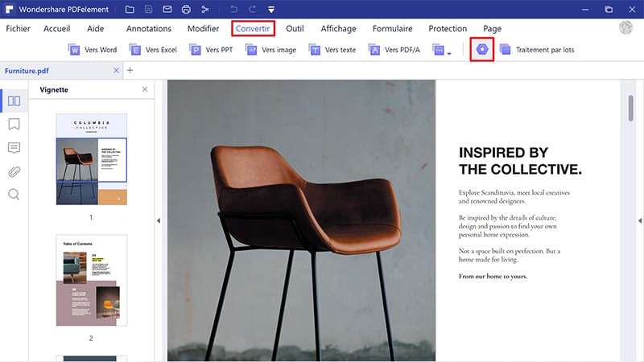
Task: Click the user account avatar
Action: [x=625, y=27]
